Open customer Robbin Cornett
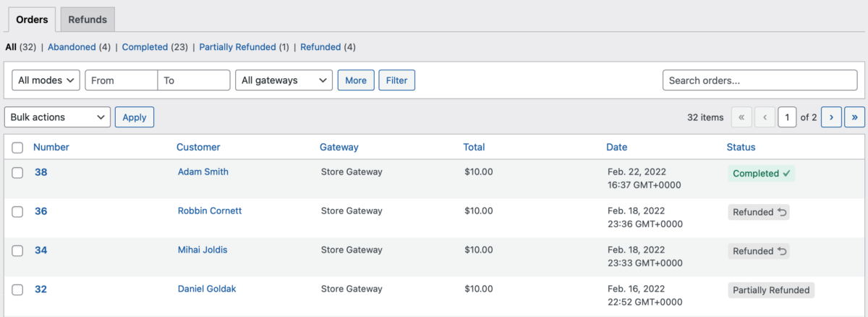 pyautogui.click(x=210, y=211)
